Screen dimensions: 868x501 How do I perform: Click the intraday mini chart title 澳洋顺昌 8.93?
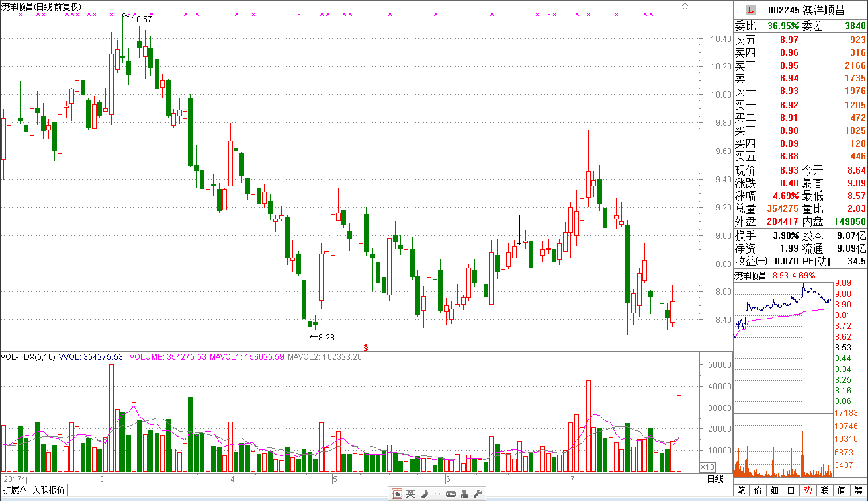coord(761,276)
